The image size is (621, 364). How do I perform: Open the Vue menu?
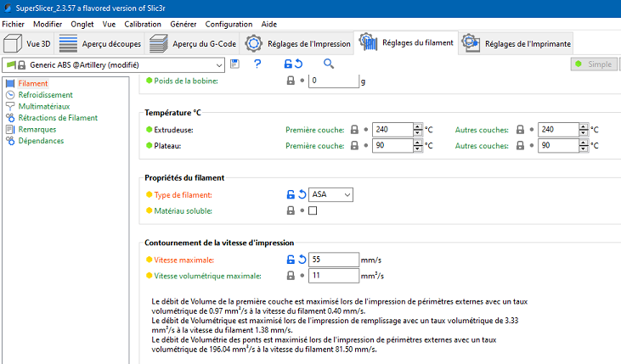coord(109,24)
